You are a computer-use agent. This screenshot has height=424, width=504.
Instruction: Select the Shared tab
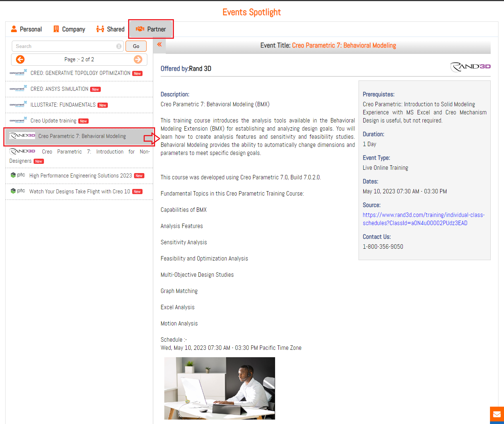point(110,29)
